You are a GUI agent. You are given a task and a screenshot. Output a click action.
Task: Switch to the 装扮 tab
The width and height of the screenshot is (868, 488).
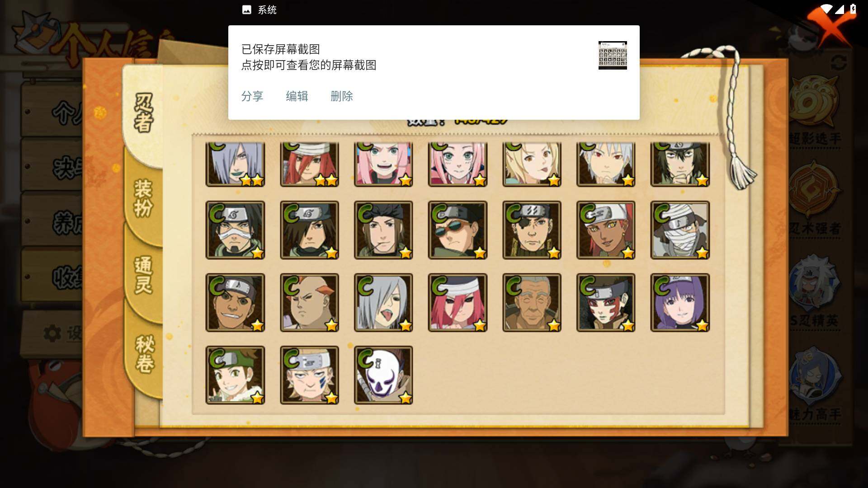[x=144, y=198]
